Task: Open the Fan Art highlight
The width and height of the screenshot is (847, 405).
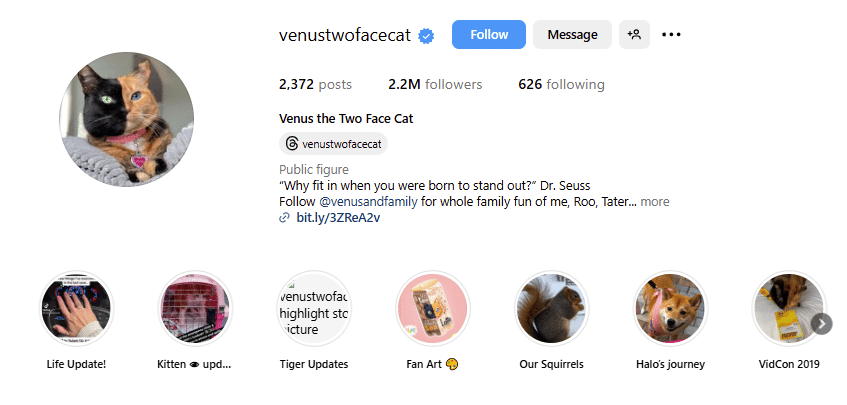Action: click(x=433, y=307)
